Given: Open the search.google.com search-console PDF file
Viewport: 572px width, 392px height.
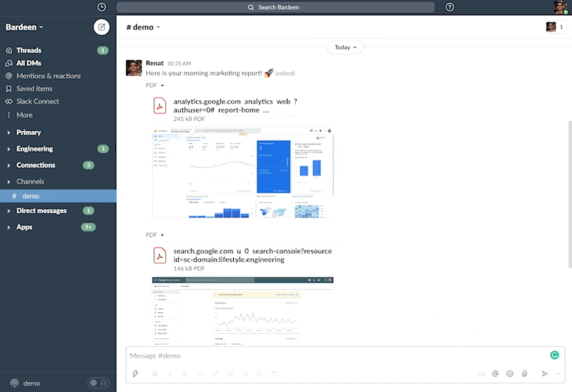Looking at the screenshot, I should coord(252,255).
